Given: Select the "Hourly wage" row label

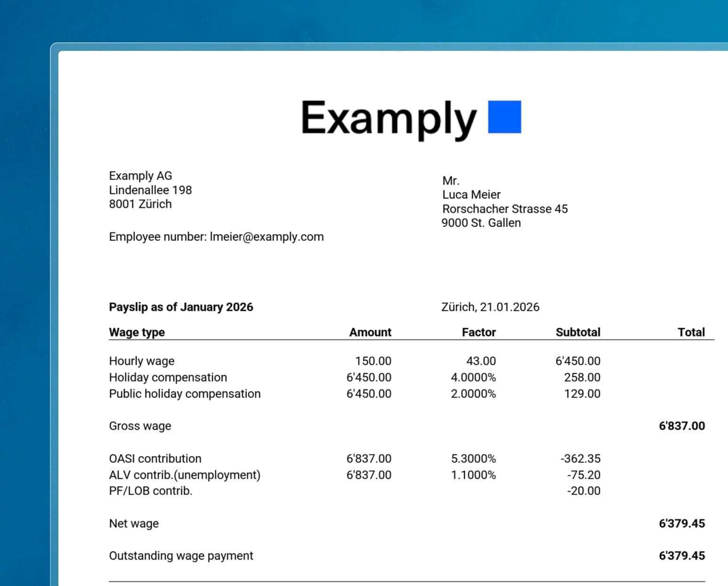Looking at the screenshot, I should (141, 361).
